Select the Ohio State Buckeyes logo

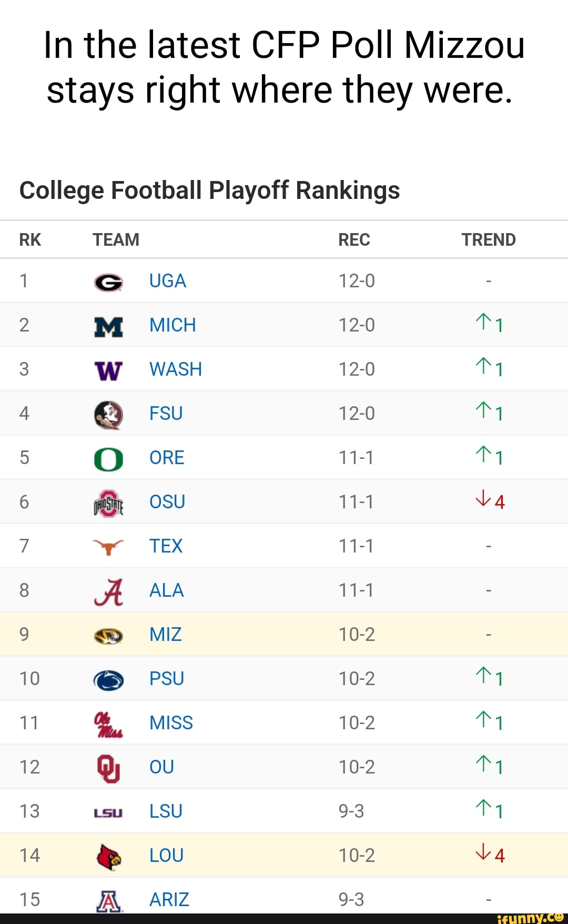pyautogui.click(x=108, y=501)
